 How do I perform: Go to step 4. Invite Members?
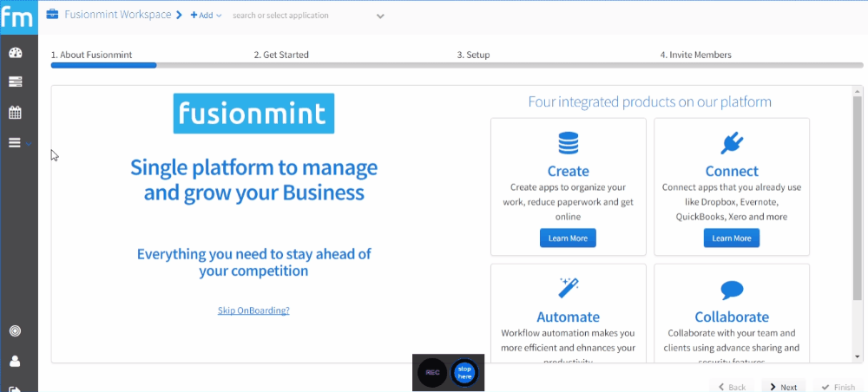coord(695,55)
